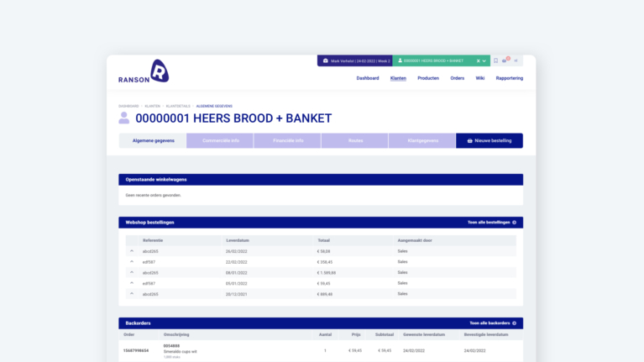The height and width of the screenshot is (362, 644).
Task: Click the arrow icon next to Toon alle backorders
Action: coord(514,323)
